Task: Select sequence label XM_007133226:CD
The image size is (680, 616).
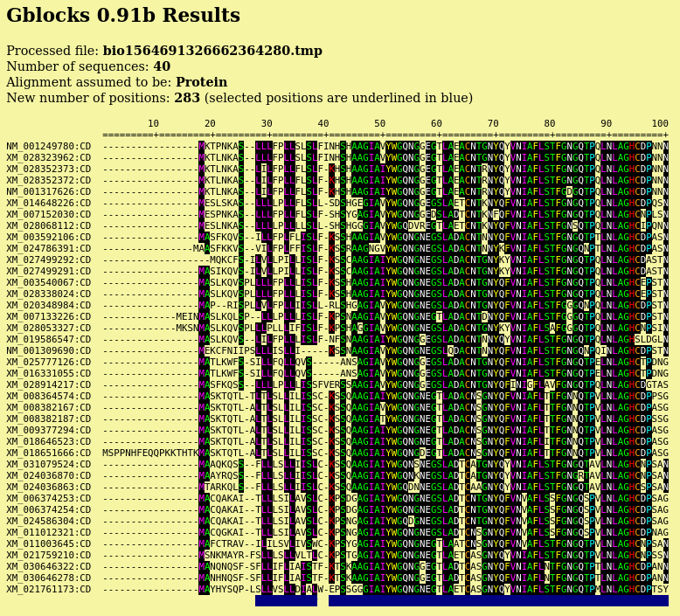Action: click(x=48, y=317)
